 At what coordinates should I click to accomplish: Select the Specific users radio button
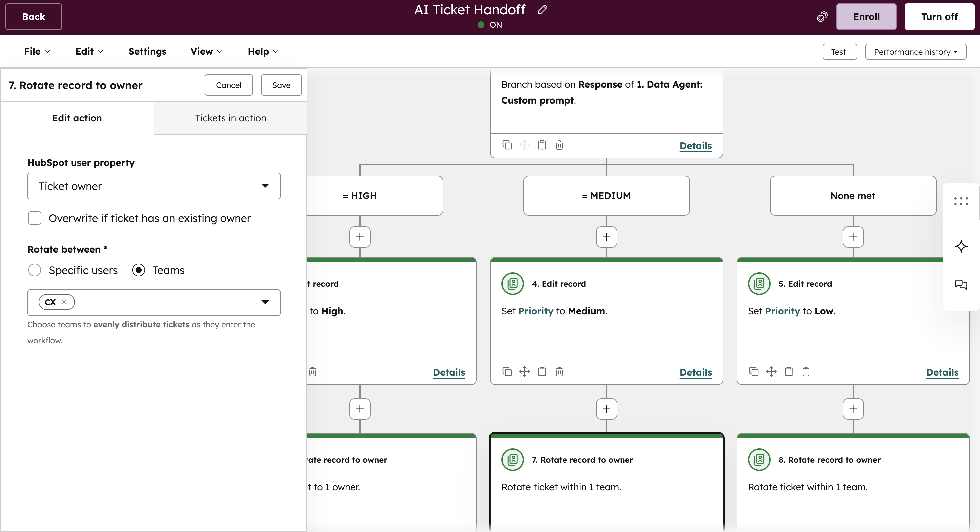click(x=34, y=270)
